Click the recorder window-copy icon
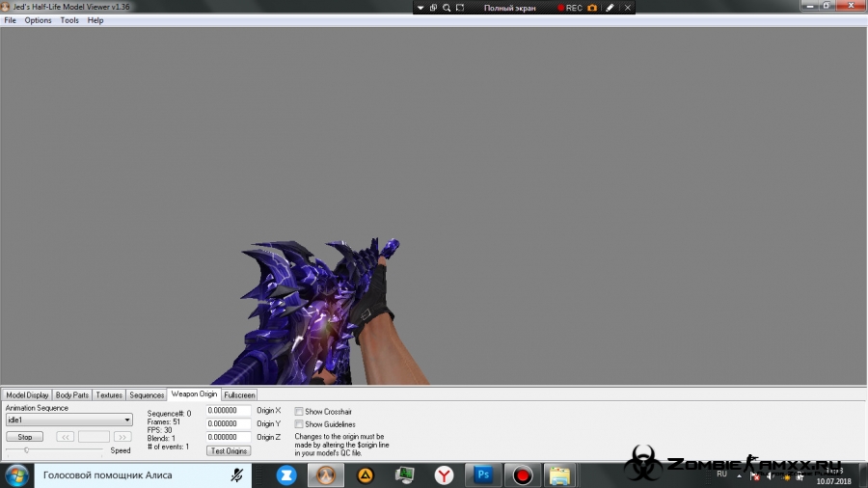 point(433,8)
